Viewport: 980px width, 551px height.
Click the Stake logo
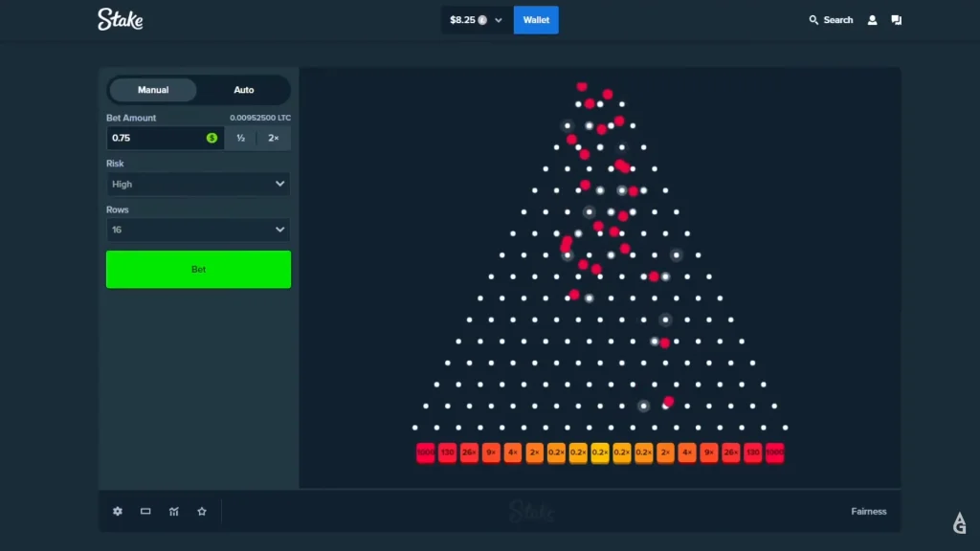[x=120, y=19]
